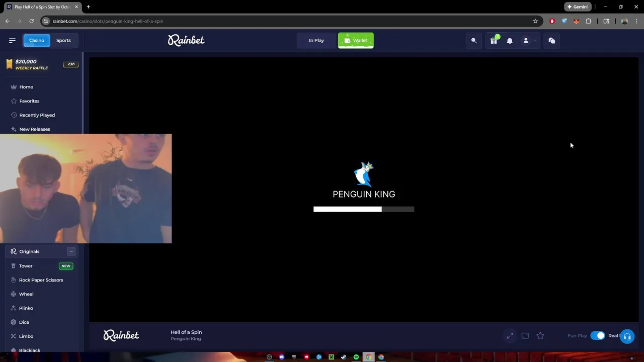Open the Originals heading

[29, 251]
